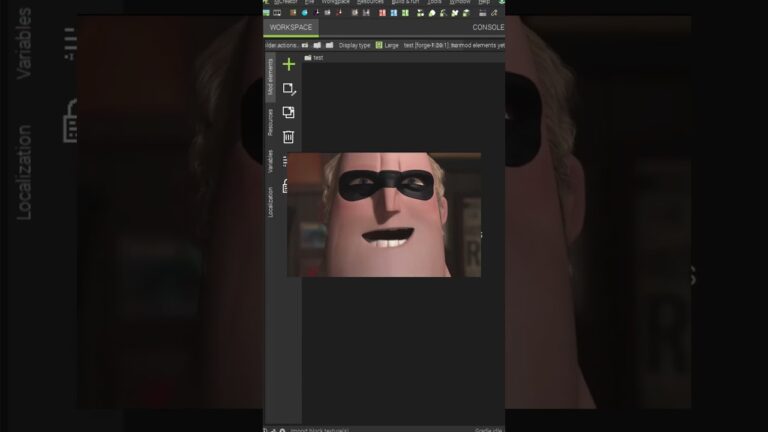The image size is (768, 432).
Task: Select the WORKSPACE tab
Action: point(291,27)
